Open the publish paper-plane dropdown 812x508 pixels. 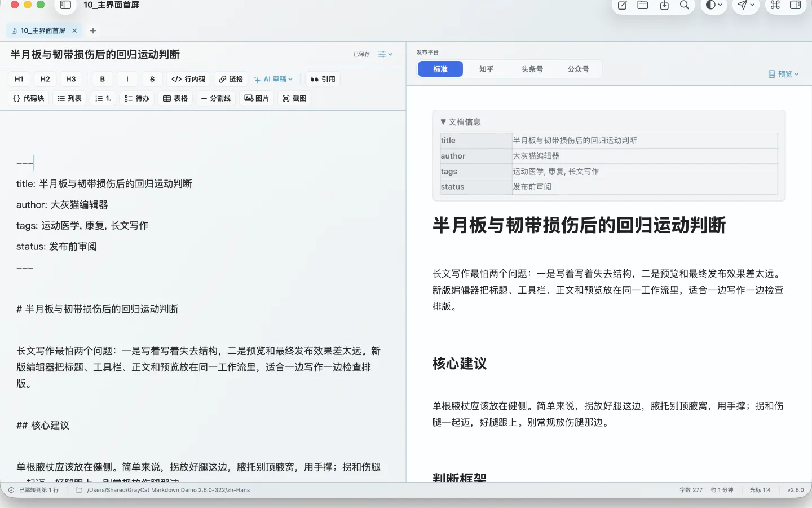[x=745, y=5]
